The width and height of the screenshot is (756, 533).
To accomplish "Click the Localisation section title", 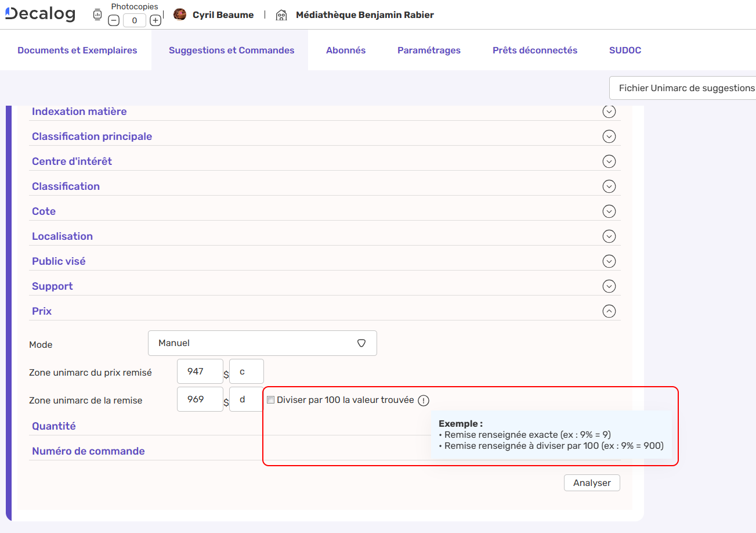I will click(x=62, y=236).
